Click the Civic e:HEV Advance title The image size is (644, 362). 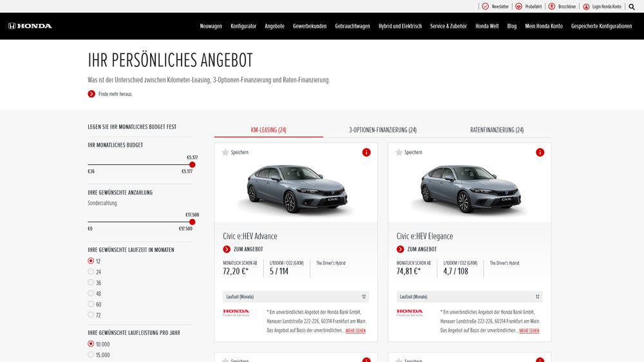pos(250,236)
